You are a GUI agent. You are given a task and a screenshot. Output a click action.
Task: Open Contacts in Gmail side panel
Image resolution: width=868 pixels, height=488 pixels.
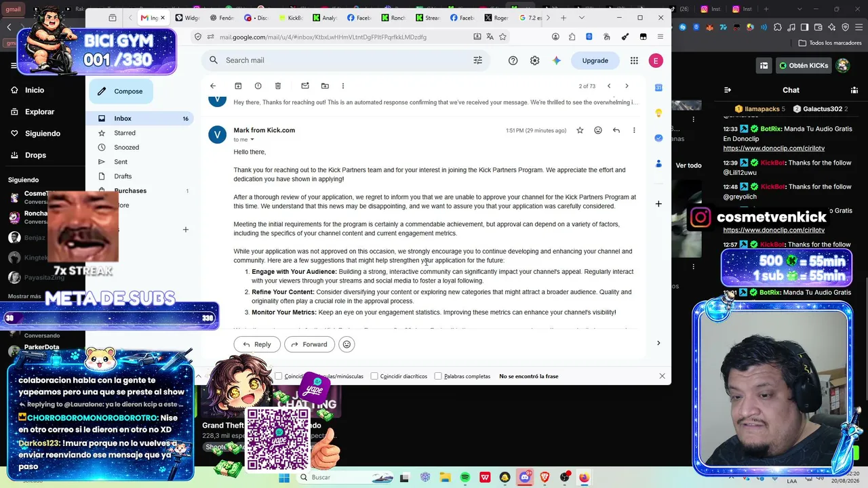658,163
